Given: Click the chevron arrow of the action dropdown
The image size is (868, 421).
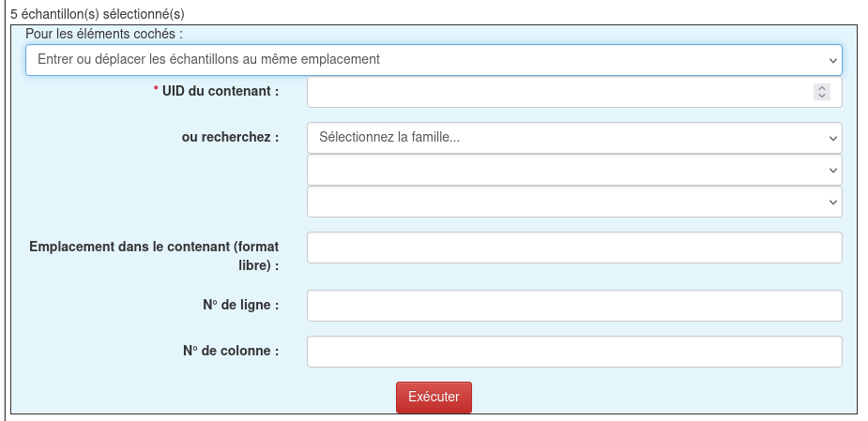Looking at the screenshot, I should tap(832, 60).
